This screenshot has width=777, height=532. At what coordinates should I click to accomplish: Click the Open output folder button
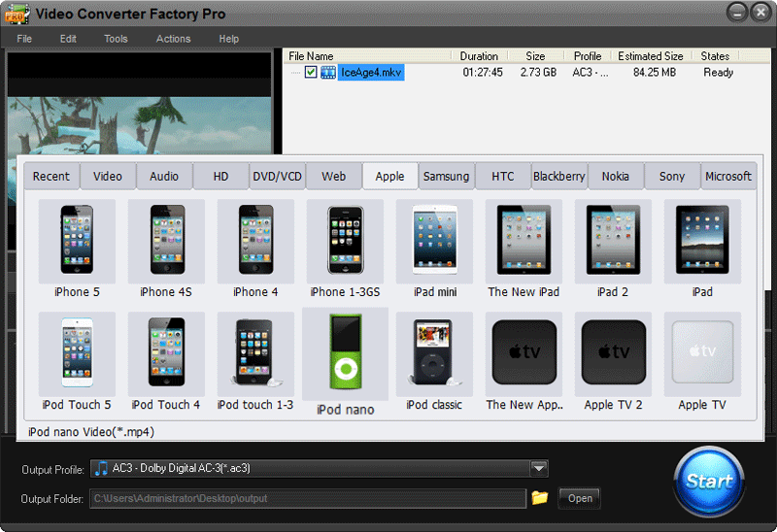pos(579,498)
